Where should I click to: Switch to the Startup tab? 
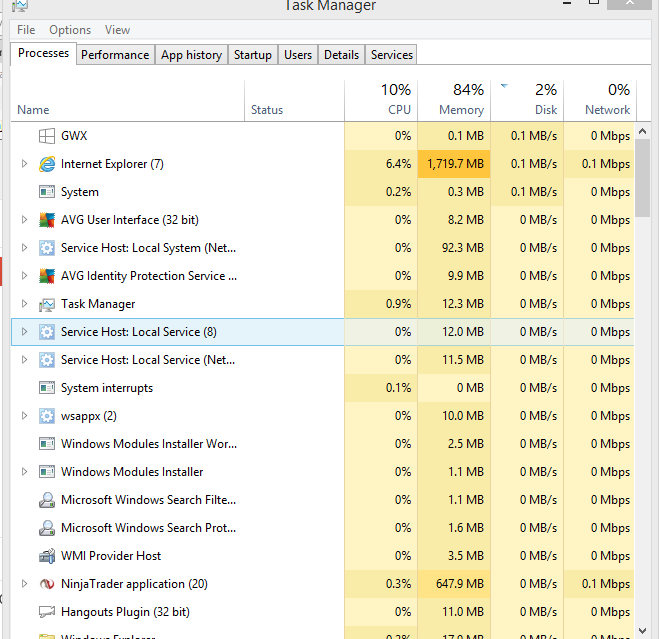pyautogui.click(x=253, y=55)
